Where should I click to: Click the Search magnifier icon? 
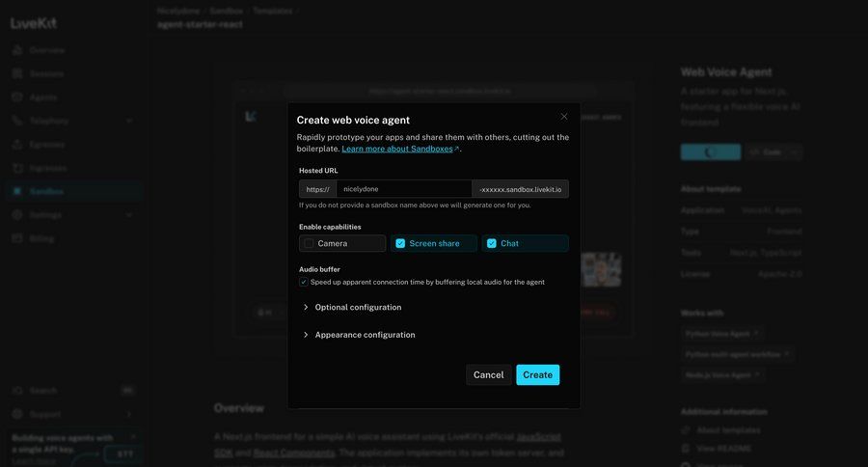click(x=17, y=391)
